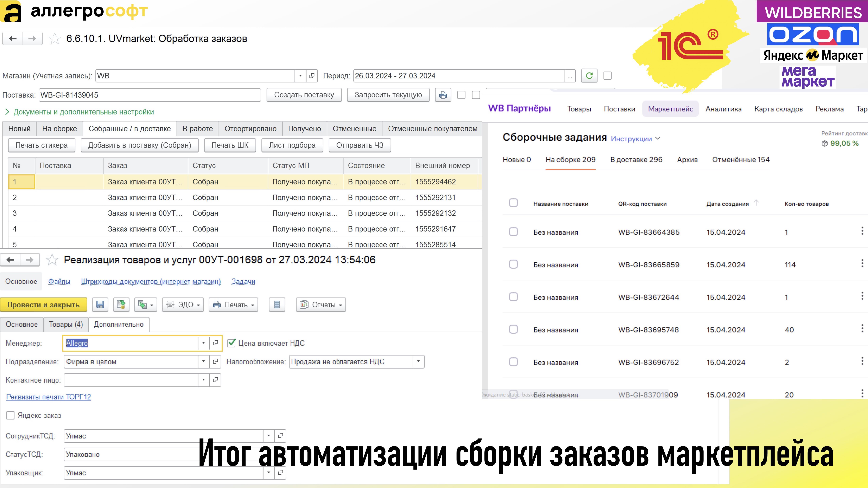
Task: Click the list icon before Отчеты
Action: point(277,304)
